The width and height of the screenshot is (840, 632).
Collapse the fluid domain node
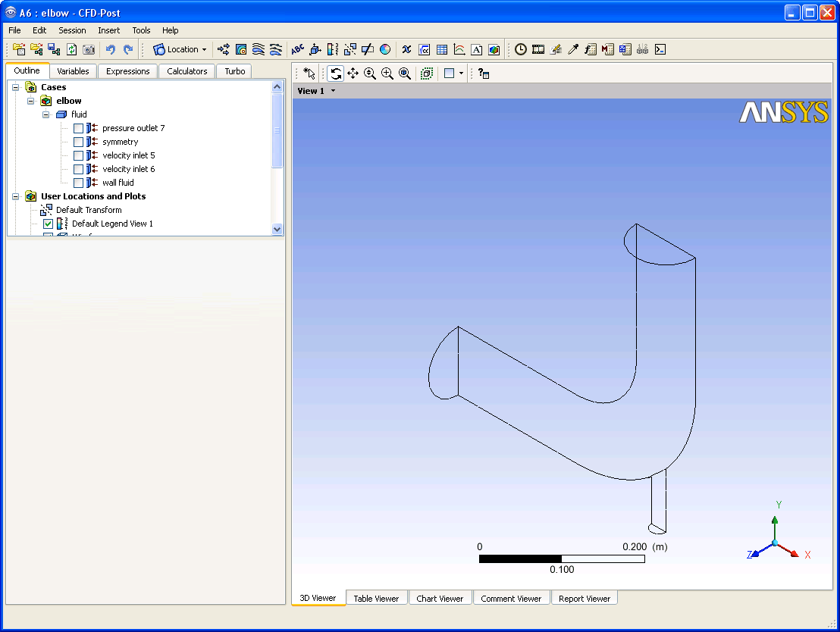[46, 114]
